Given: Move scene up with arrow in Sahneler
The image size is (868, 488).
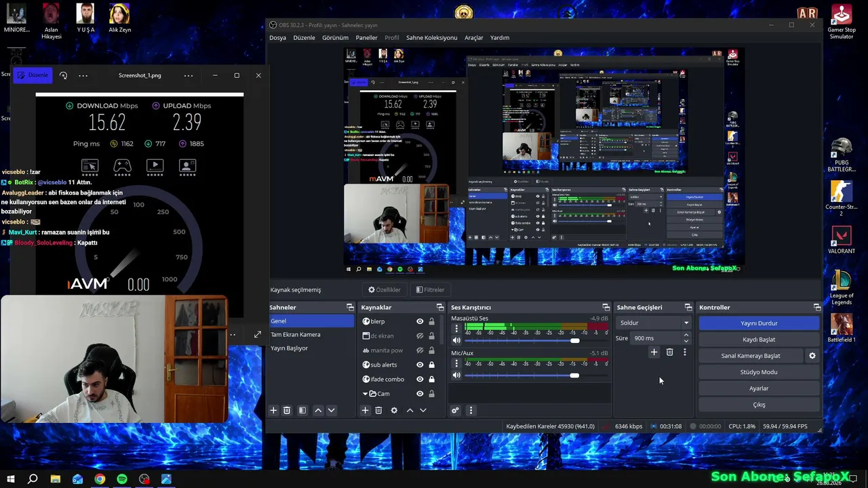Looking at the screenshot, I should click(318, 410).
